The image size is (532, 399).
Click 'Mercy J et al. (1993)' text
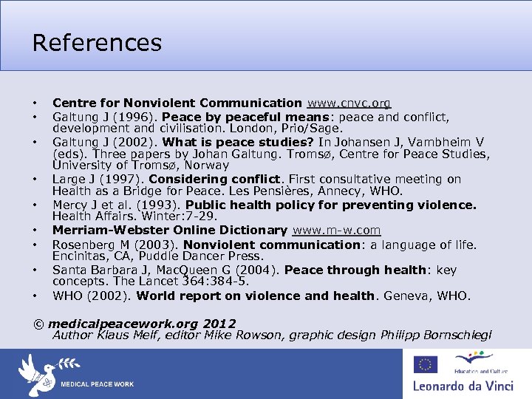[117, 205]
